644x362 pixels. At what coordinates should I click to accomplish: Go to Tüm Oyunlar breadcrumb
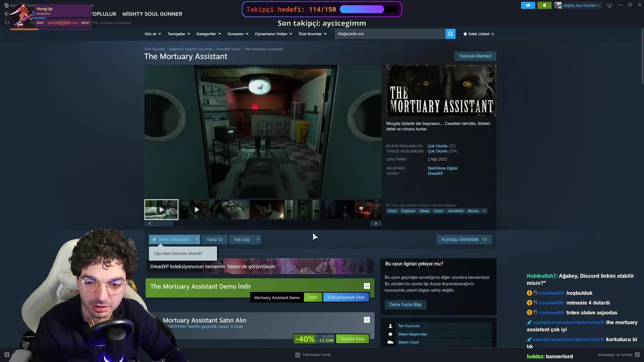[154, 49]
